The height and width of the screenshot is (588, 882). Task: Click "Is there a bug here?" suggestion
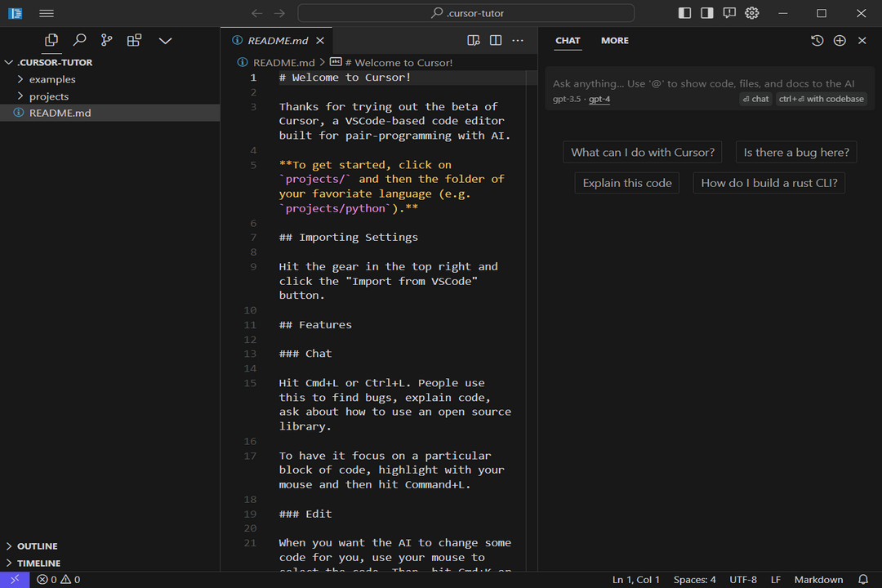795,152
